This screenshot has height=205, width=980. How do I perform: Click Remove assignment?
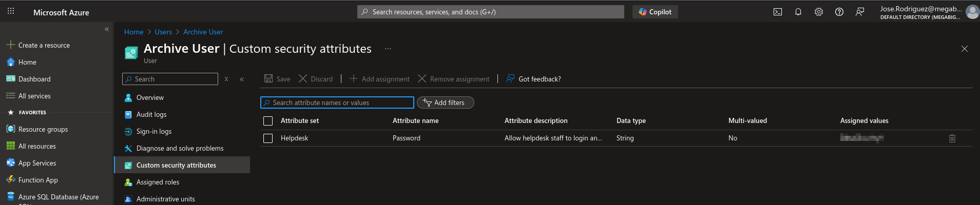(x=454, y=79)
